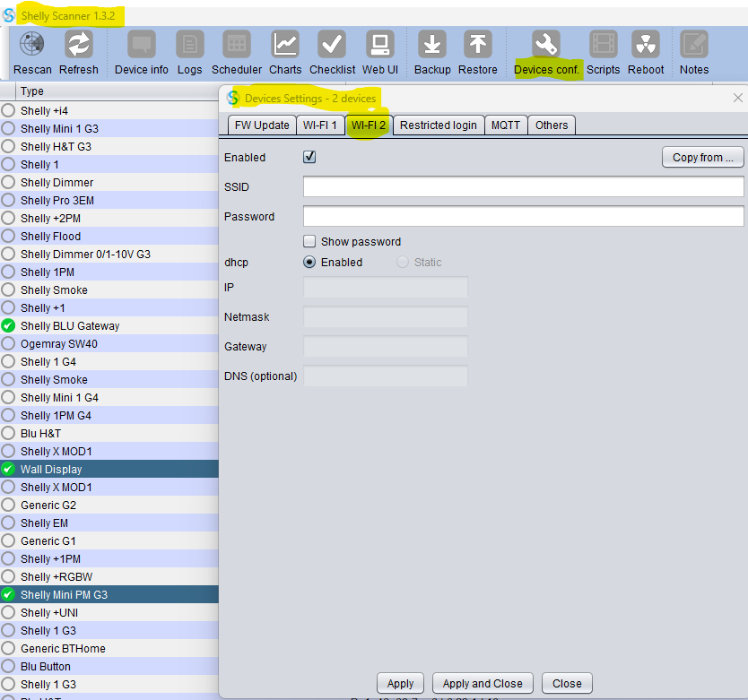Viewport: 748px width, 700px height.
Task: Click the Close button at dialog bottom
Action: click(x=567, y=683)
